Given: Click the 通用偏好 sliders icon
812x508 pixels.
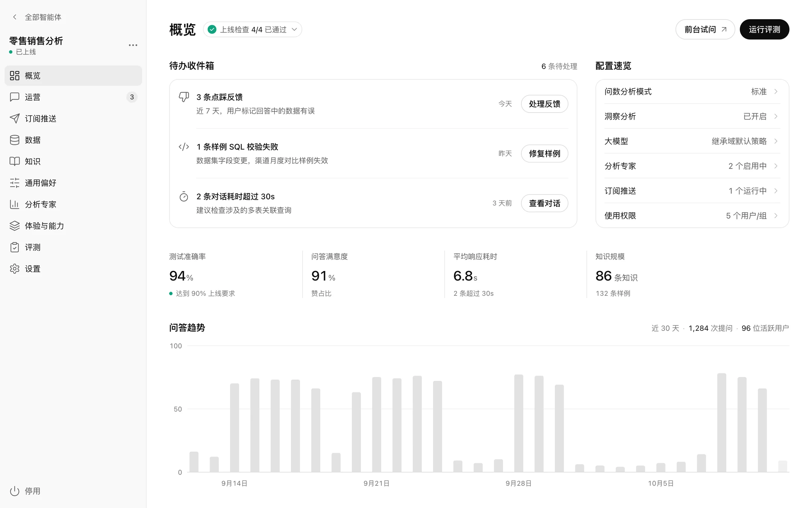Looking at the screenshot, I should [x=15, y=183].
